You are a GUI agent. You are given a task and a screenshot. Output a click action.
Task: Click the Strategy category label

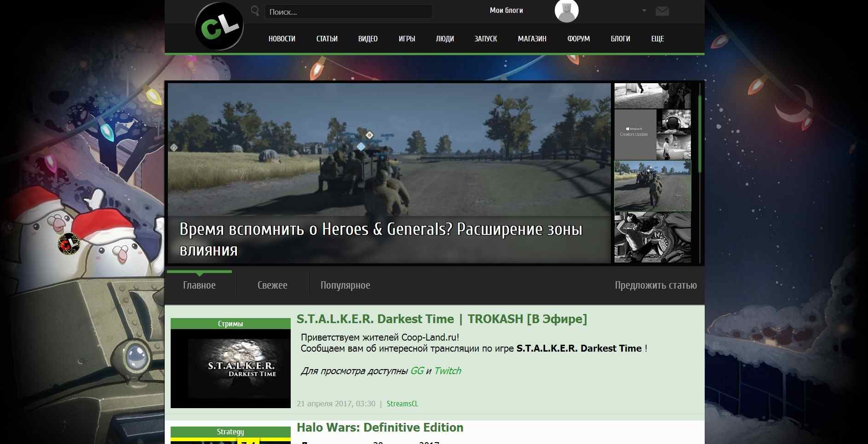point(230,432)
